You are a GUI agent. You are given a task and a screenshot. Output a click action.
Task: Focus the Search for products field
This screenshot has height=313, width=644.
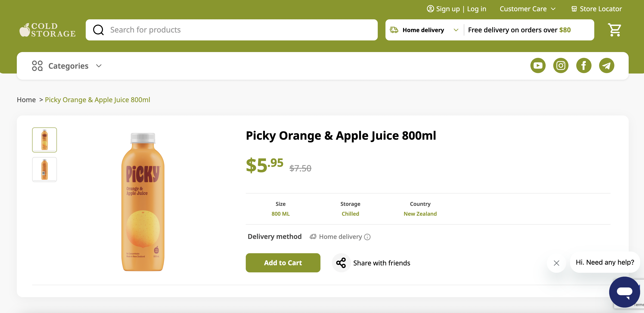tap(231, 30)
